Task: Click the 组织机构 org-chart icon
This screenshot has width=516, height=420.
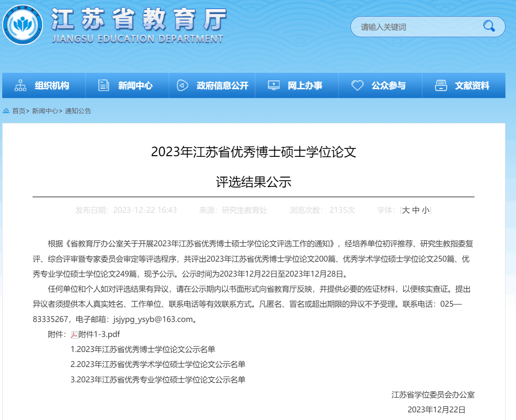Action: click(x=20, y=86)
